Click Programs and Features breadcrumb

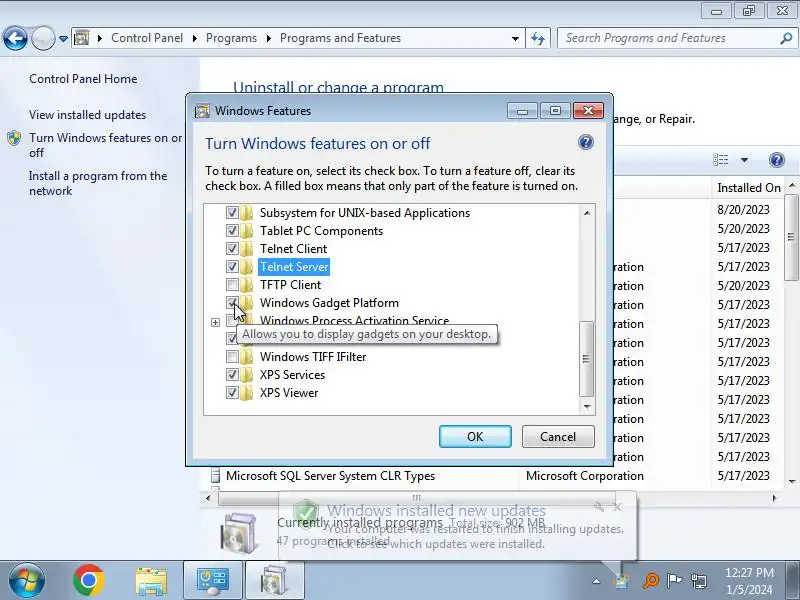click(x=340, y=38)
